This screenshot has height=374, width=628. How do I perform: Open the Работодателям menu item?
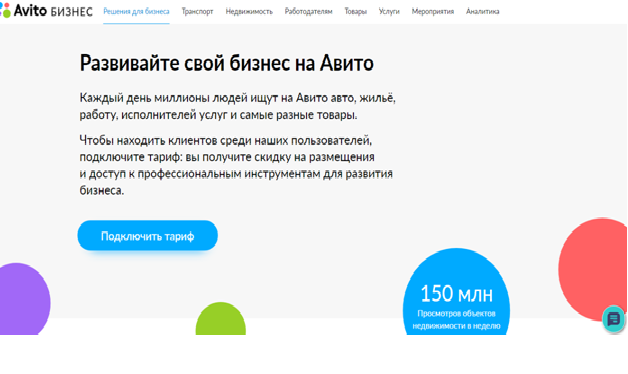coord(308,12)
